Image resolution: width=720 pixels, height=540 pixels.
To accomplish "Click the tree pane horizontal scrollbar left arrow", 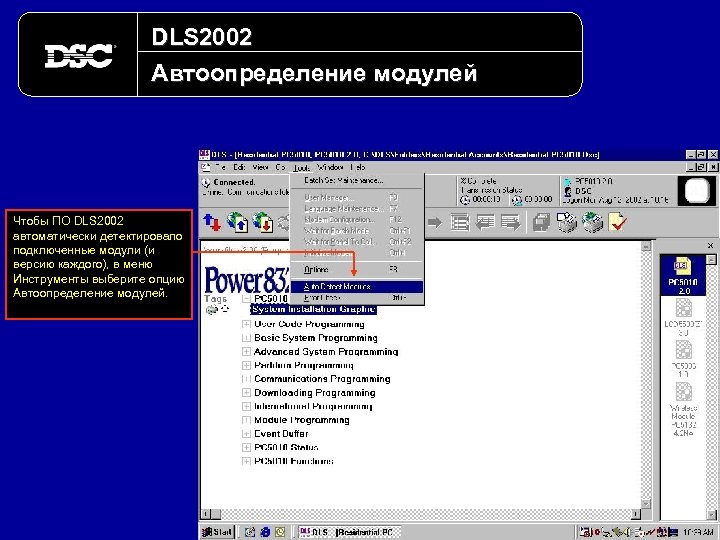I will [x=206, y=514].
